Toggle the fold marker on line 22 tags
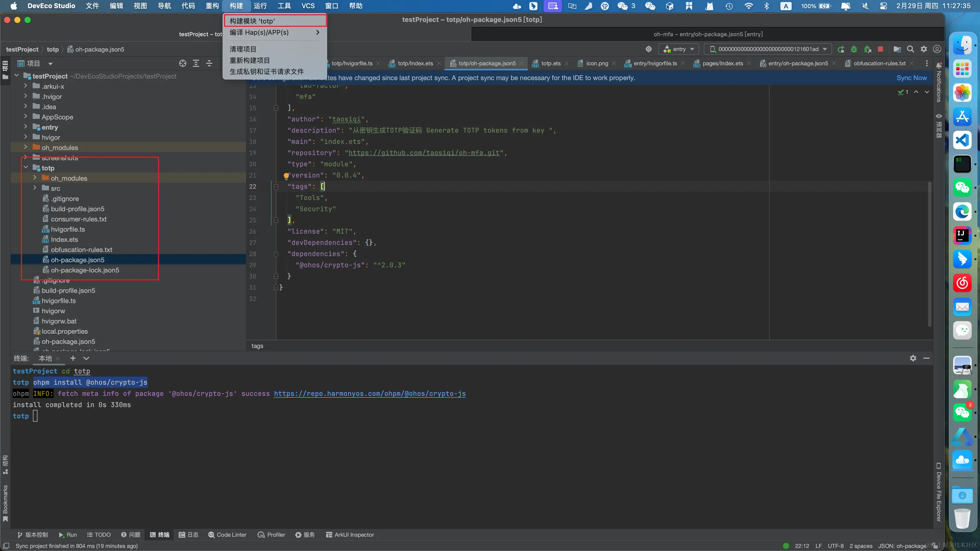 (276, 187)
